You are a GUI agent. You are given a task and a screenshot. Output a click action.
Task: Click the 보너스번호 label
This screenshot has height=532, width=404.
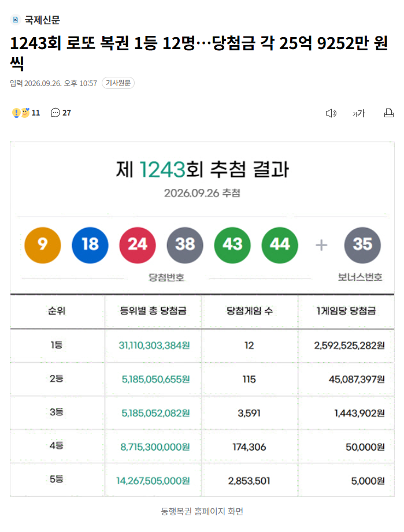pyautogui.click(x=360, y=277)
